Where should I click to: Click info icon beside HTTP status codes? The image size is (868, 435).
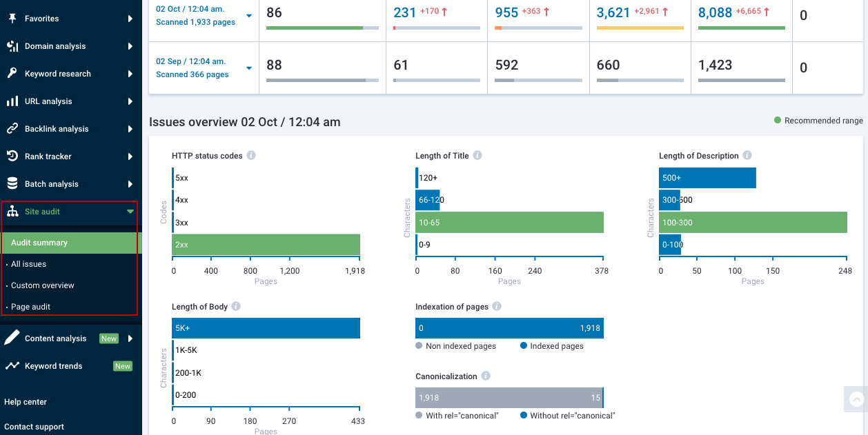(251, 156)
